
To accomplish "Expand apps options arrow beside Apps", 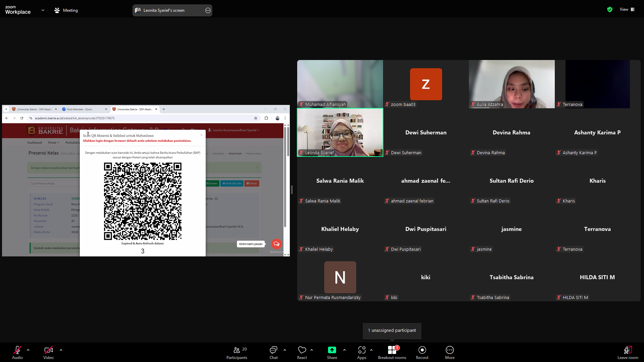I will (x=371, y=350).
